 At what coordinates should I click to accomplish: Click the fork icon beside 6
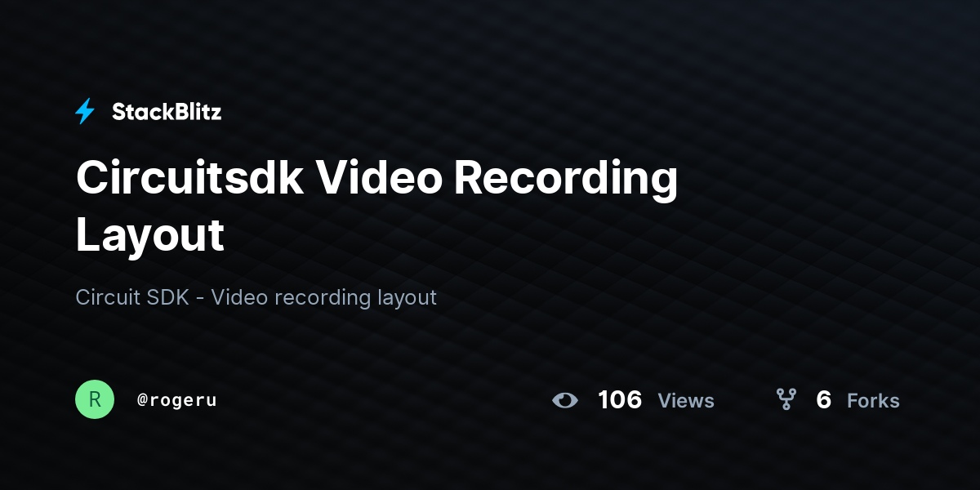coord(786,399)
